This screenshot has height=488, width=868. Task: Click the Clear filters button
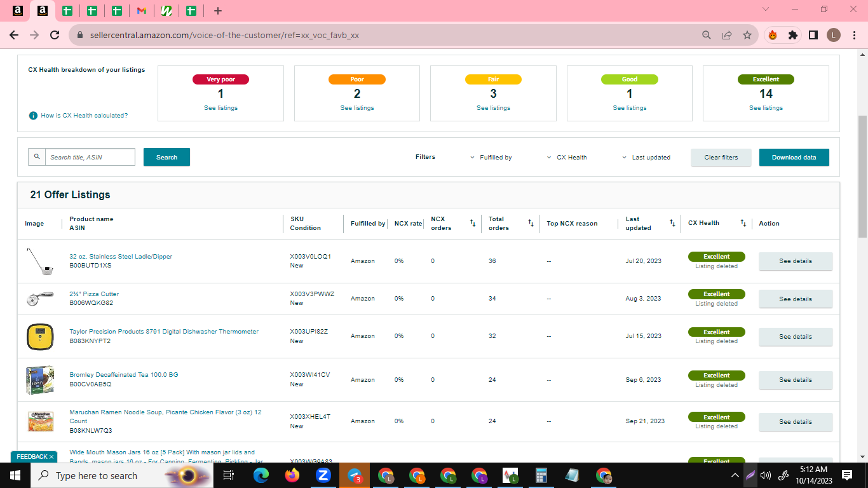721,158
